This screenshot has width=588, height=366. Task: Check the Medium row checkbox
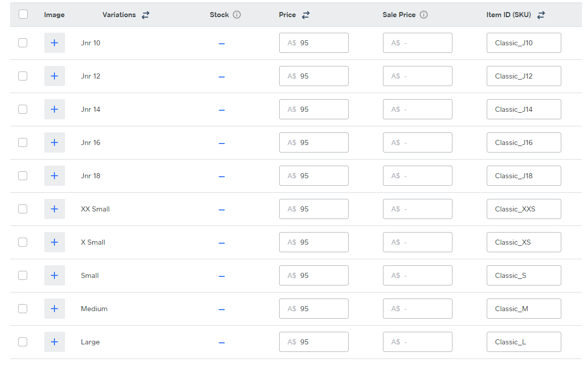(x=23, y=309)
